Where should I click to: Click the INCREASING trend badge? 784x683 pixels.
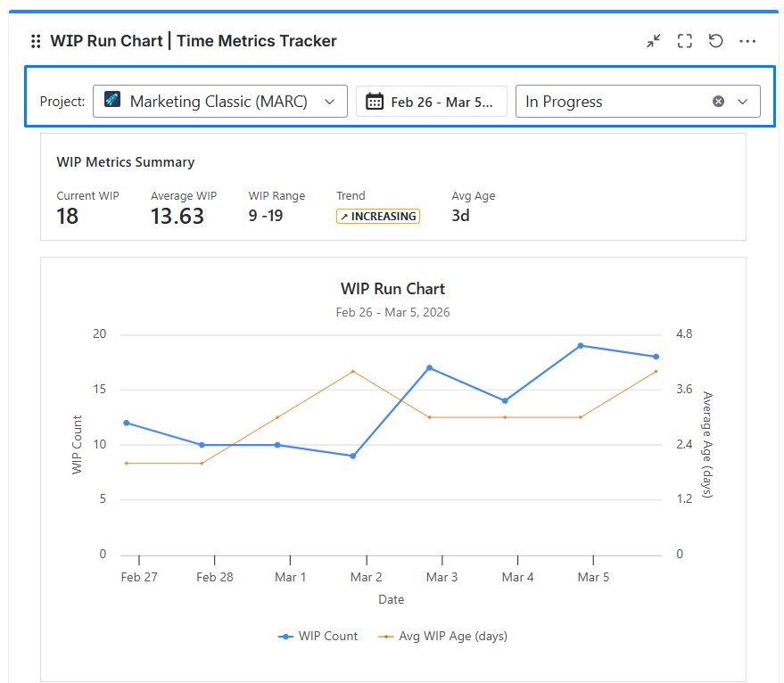click(378, 216)
